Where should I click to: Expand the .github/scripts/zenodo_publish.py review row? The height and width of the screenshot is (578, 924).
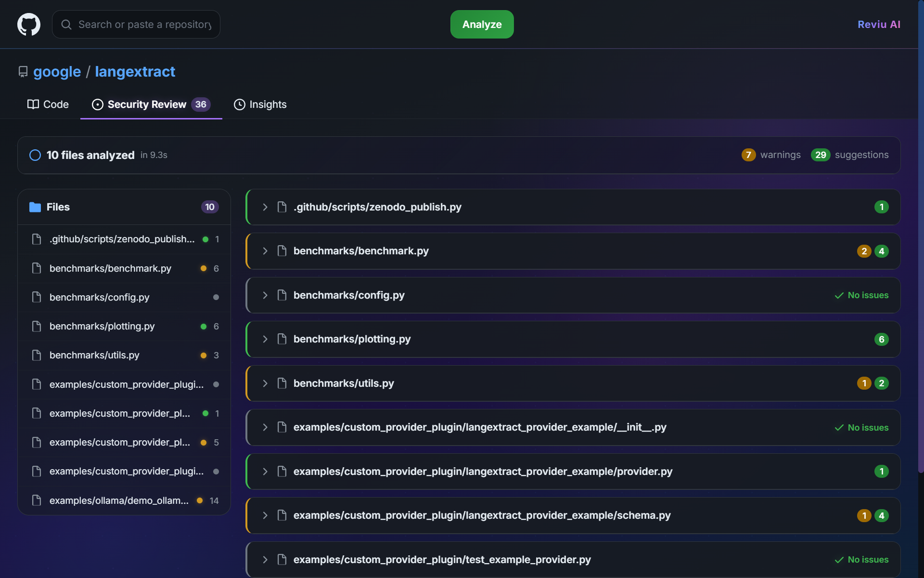pyautogui.click(x=265, y=207)
